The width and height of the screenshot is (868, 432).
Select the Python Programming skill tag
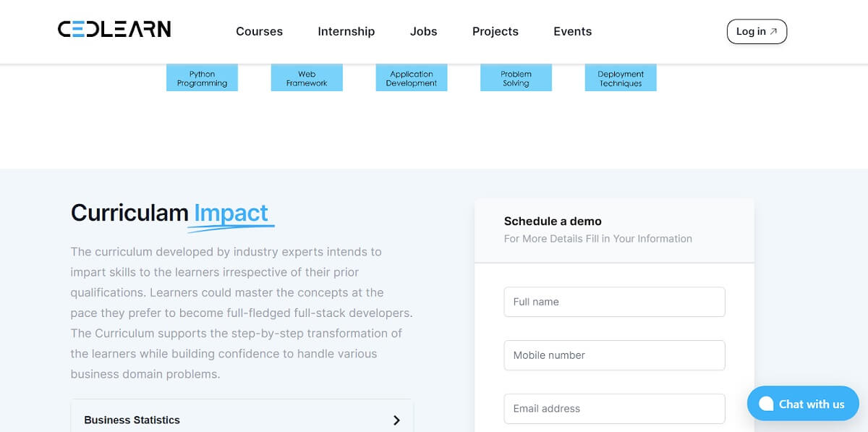(202, 77)
